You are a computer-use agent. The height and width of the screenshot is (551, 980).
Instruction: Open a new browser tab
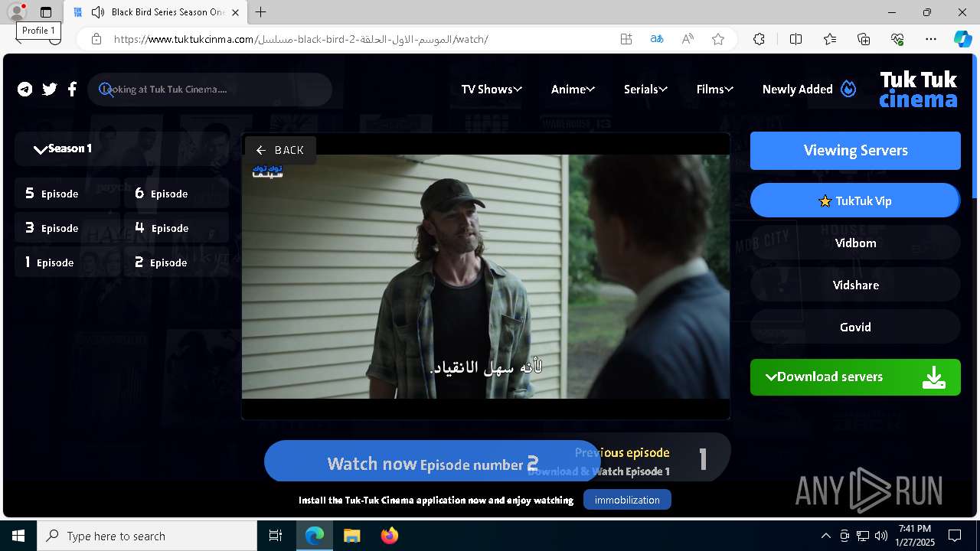(x=261, y=12)
